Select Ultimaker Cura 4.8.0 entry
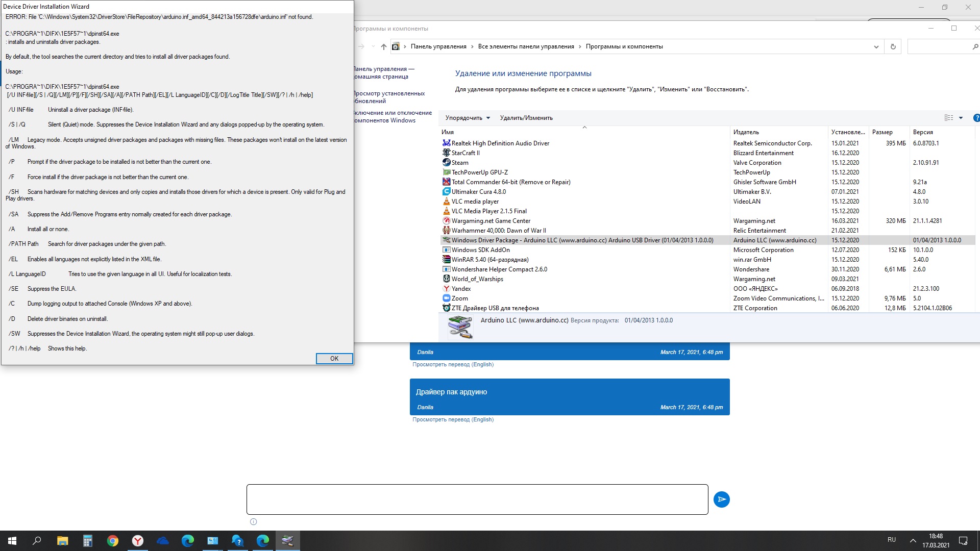Image resolution: width=980 pixels, height=551 pixels. tap(707, 192)
